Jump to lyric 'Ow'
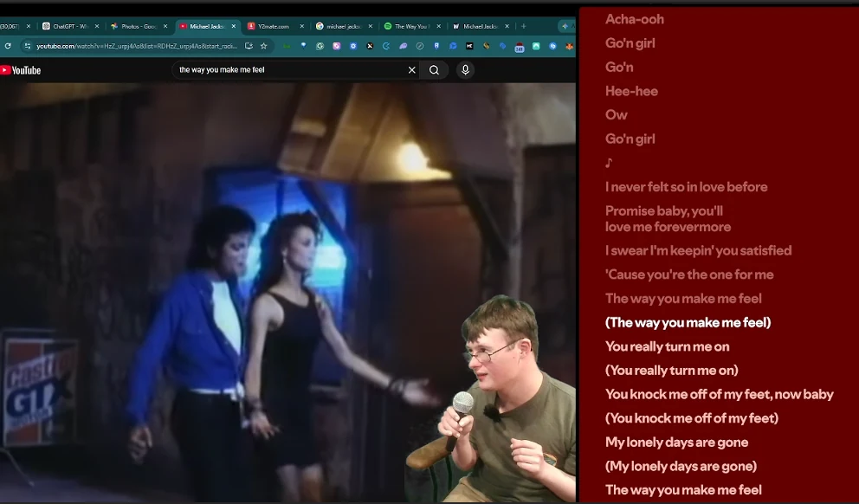The image size is (859, 504). 616,115
